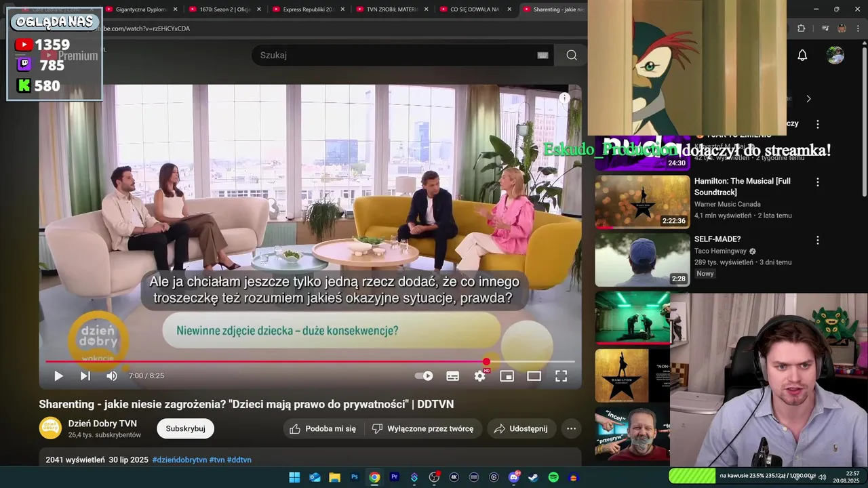Click the play button on the video
The image size is (868, 488).
click(58, 376)
